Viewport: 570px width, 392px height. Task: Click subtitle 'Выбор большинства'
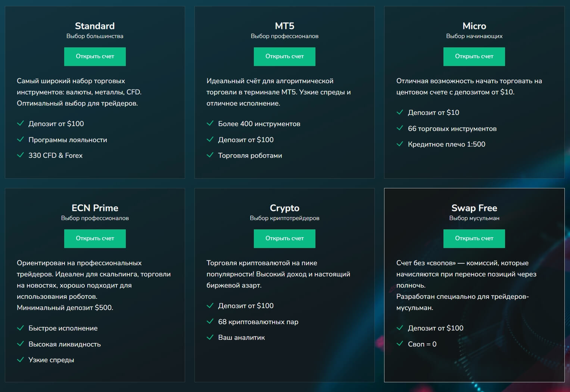pyautogui.click(x=95, y=36)
